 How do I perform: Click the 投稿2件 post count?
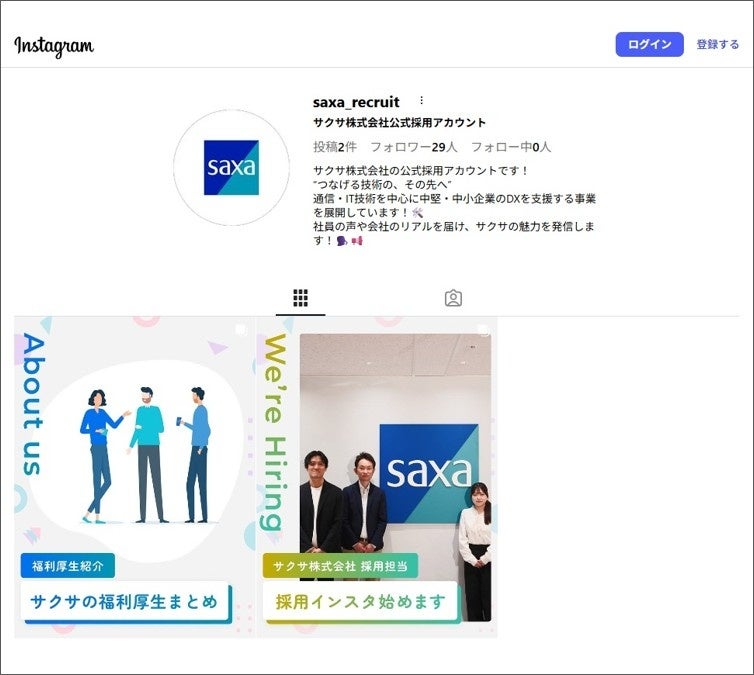coord(335,147)
